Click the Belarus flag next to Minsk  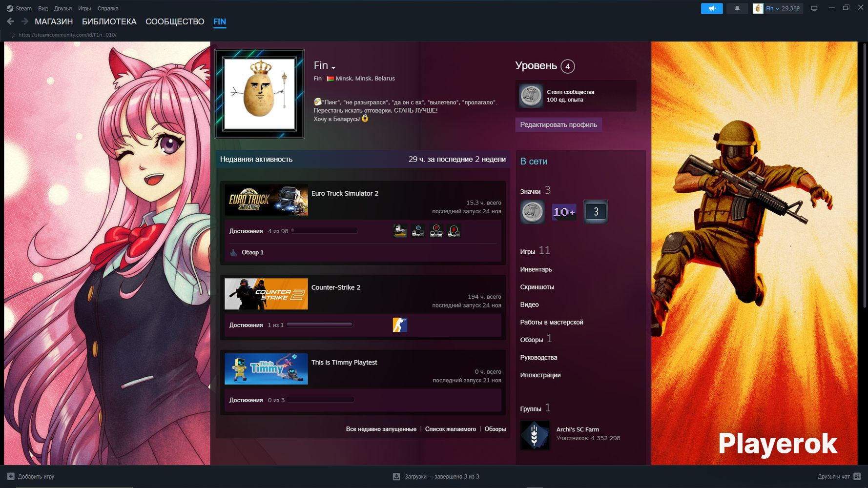tap(330, 79)
